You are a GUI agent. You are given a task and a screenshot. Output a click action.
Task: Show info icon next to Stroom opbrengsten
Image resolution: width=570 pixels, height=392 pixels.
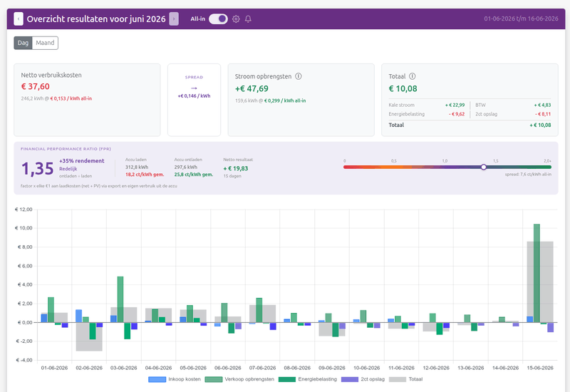pos(299,76)
